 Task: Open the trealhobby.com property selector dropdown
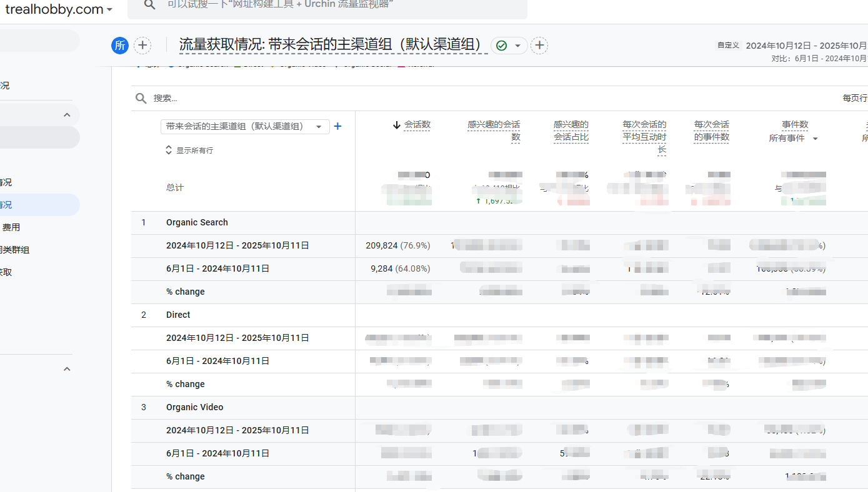(x=109, y=9)
